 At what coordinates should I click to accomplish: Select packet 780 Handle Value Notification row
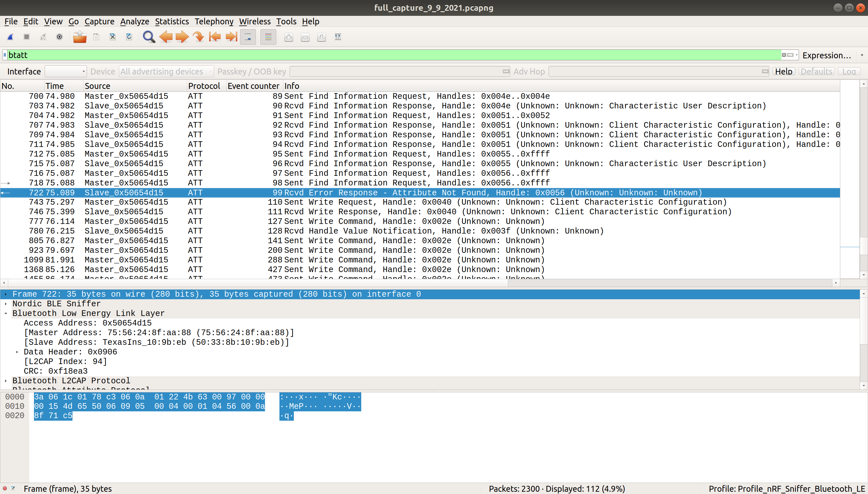click(x=420, y=231)
